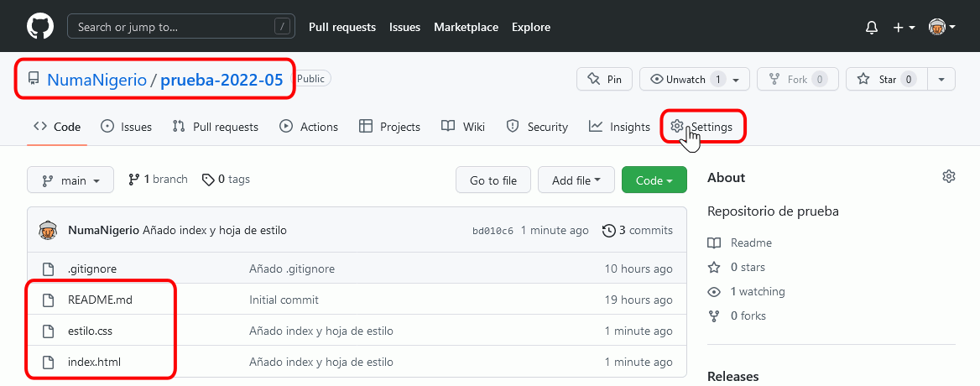Open the Insights tab

pos(619,127)
